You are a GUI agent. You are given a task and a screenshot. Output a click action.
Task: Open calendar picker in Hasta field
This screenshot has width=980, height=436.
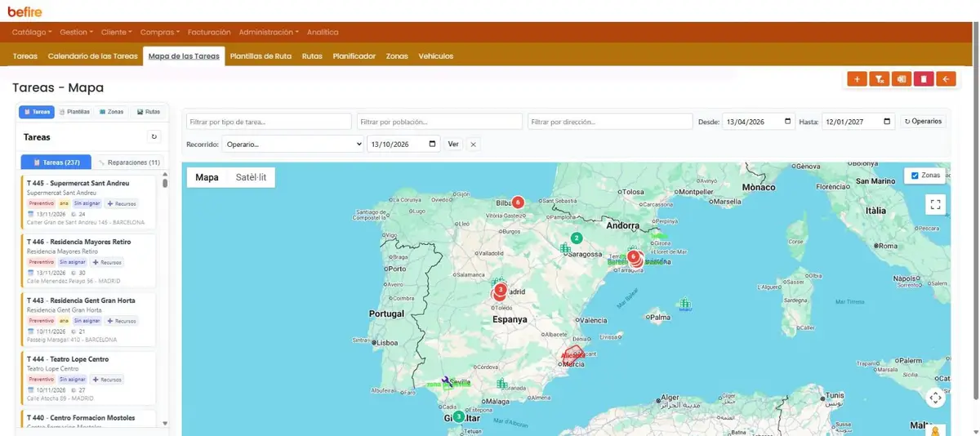pos(887,122)
